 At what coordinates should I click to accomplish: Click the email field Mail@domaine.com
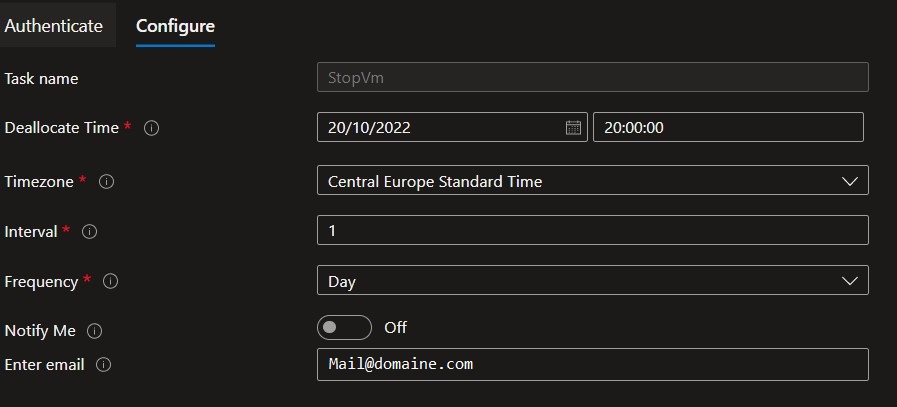tap(592, 364)
